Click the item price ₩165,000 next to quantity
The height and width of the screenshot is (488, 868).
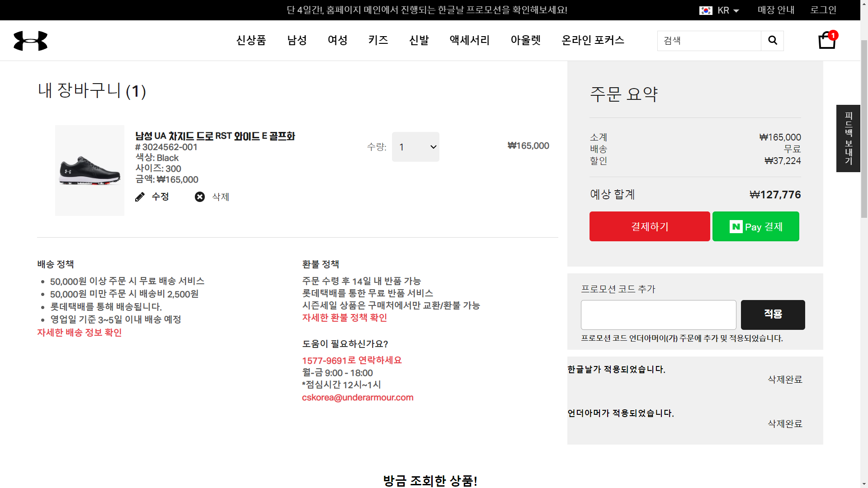coord(528,146)
